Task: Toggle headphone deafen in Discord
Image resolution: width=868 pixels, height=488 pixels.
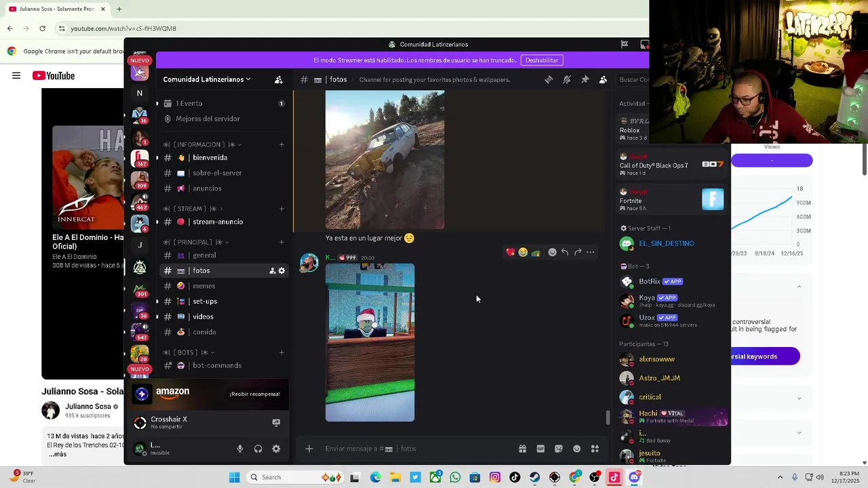Action: (x=258, y=449)
